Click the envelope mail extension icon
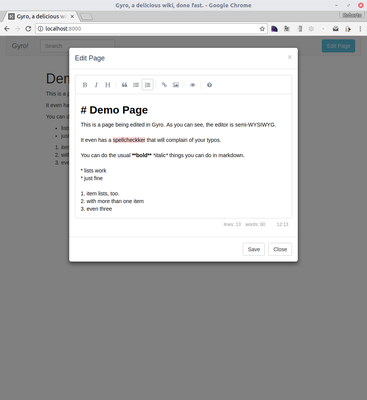367x400 pixels. point(336,29)
